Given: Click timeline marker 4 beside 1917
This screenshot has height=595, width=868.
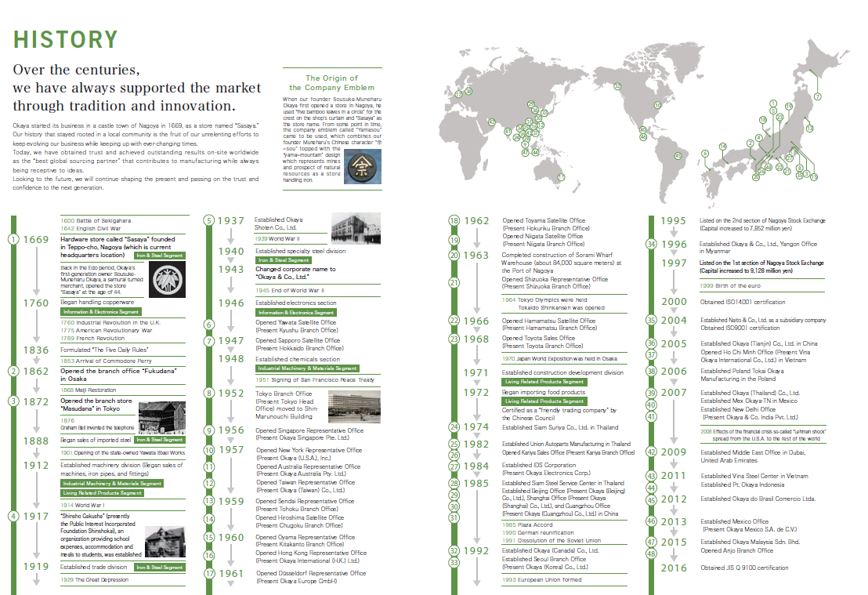Looking at the screenshot, I should pyautogui.click(x=13, y=516).
